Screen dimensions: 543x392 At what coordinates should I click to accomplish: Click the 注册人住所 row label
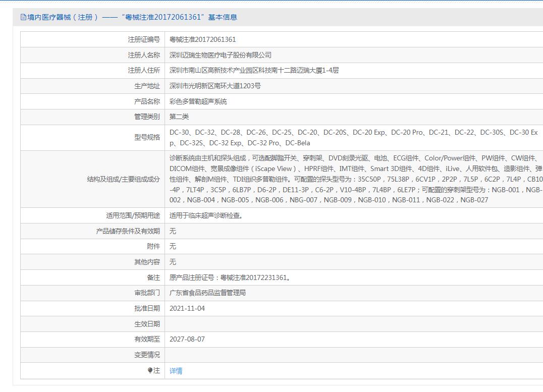[144, 70]
